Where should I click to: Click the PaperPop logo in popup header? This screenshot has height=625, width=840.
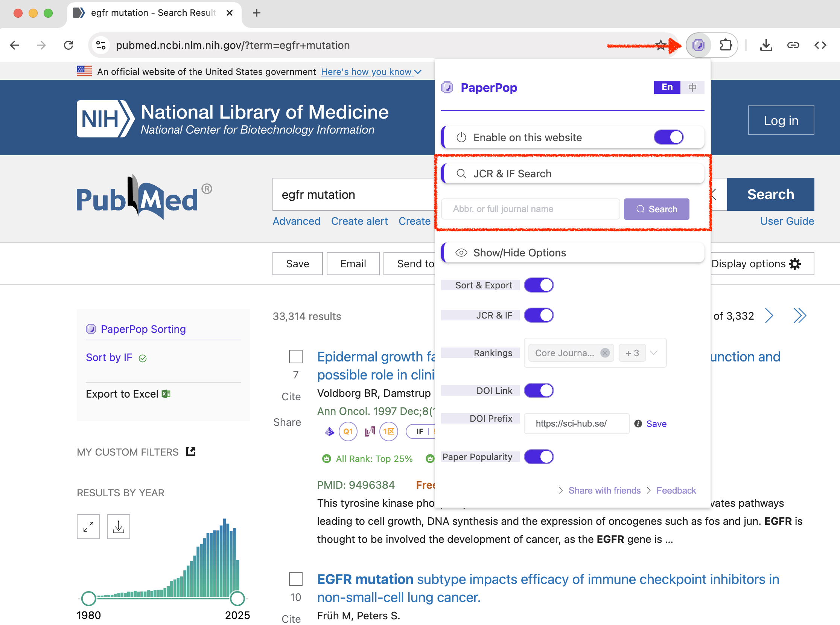(447, 87)
